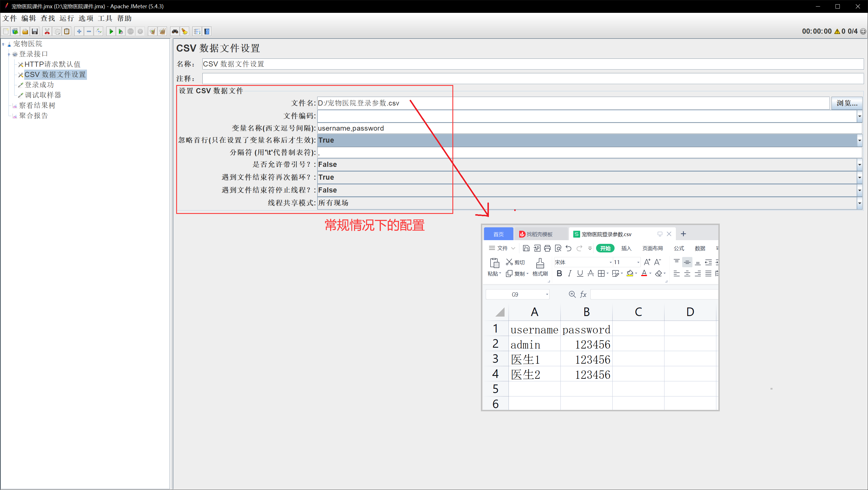Viewport: 868px width, 490px height.
Task: Save the test plan with floppy icon
Action: (x=35, y=31)
